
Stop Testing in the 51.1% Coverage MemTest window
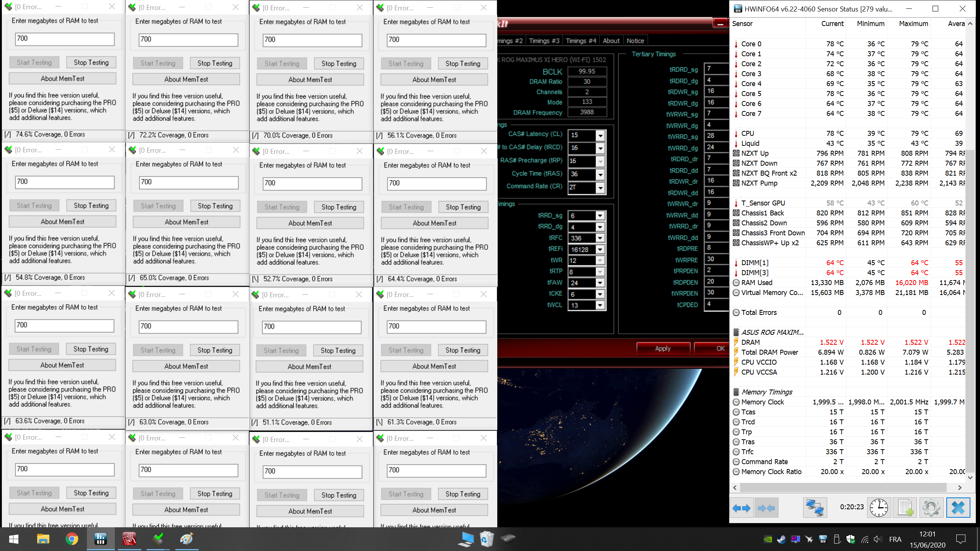pyautogui.click(x=338, y=350)
